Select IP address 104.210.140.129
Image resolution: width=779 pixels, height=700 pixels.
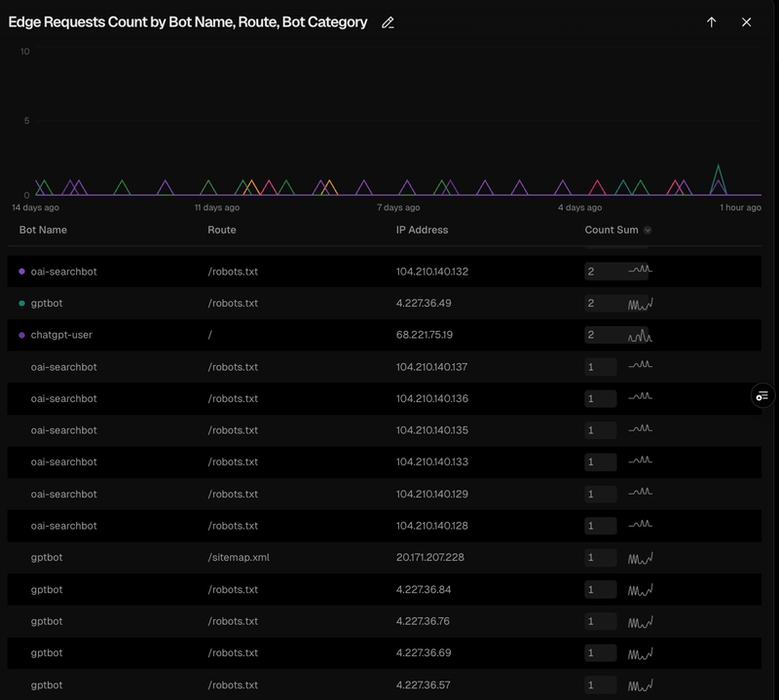(431, 494)
